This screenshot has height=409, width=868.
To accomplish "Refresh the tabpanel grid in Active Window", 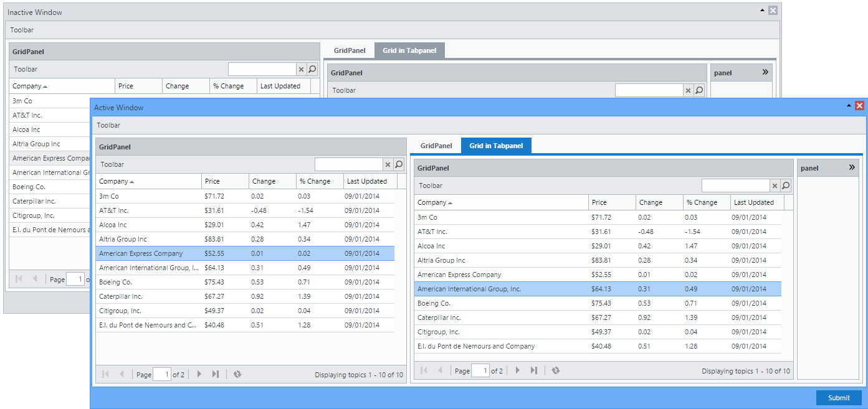I will tap(555, 370).
